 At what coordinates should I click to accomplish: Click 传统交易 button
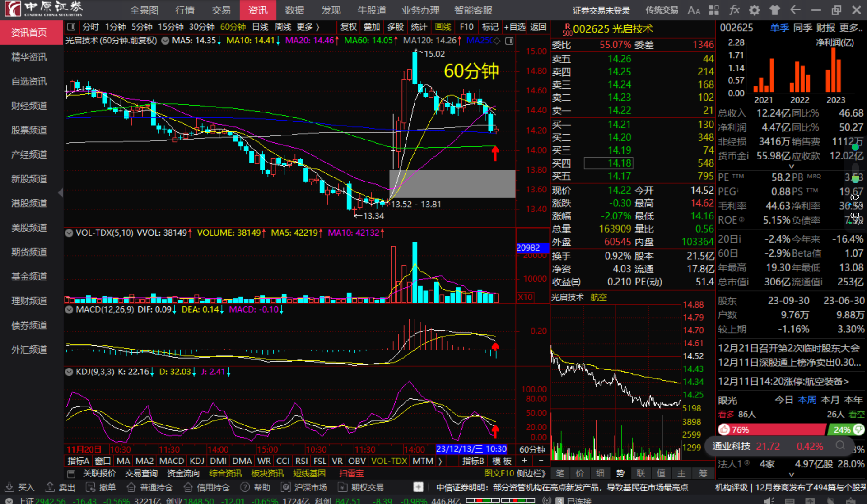pos(662,10)
